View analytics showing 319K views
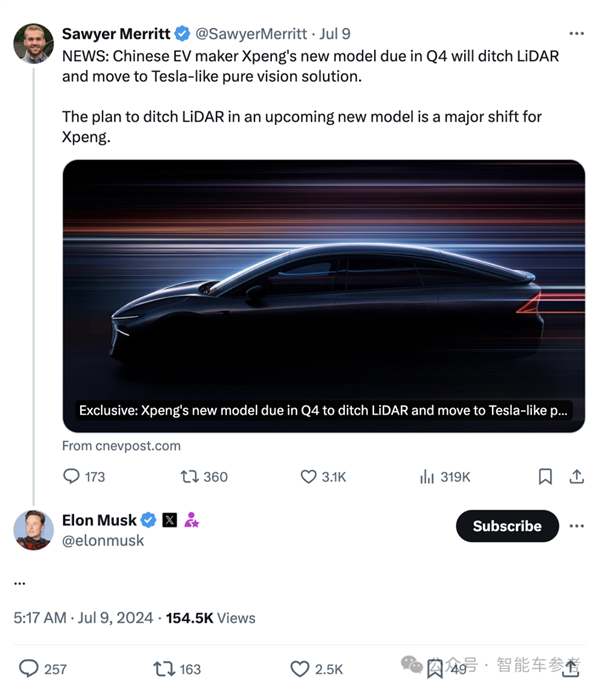This screenshot has height=688, width=600. coord(427,477)
